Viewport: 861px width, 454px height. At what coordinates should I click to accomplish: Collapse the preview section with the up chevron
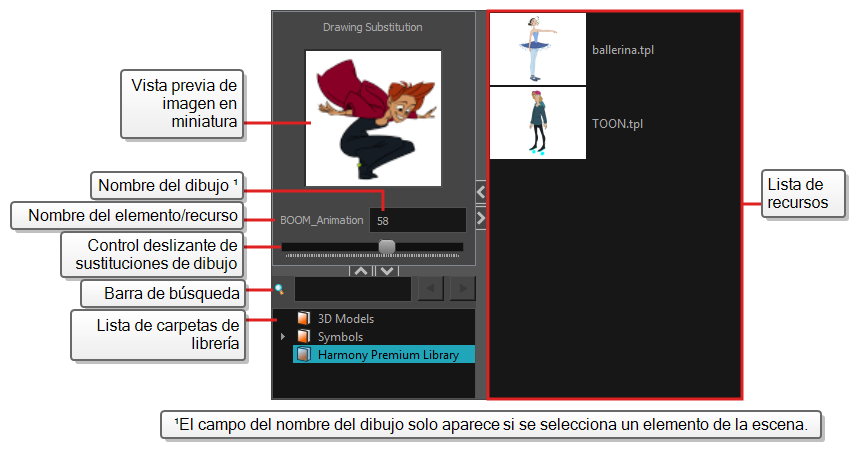point(361,271)
